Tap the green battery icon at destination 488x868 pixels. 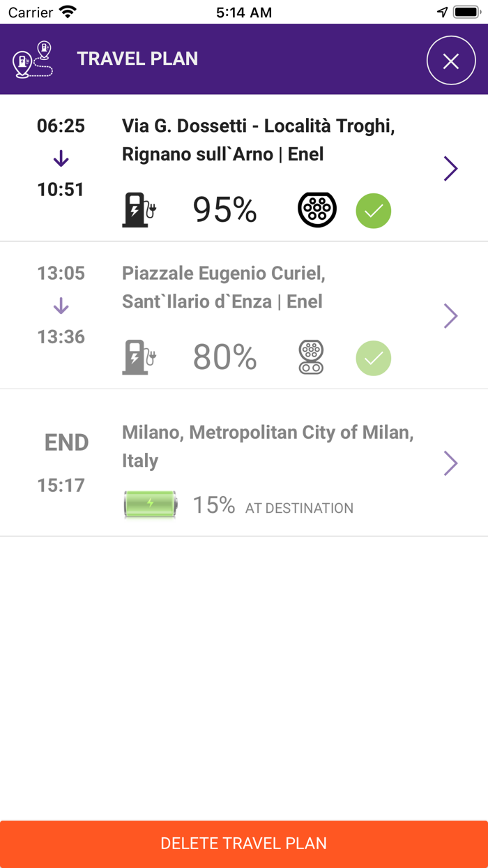(x=150, y=504)
